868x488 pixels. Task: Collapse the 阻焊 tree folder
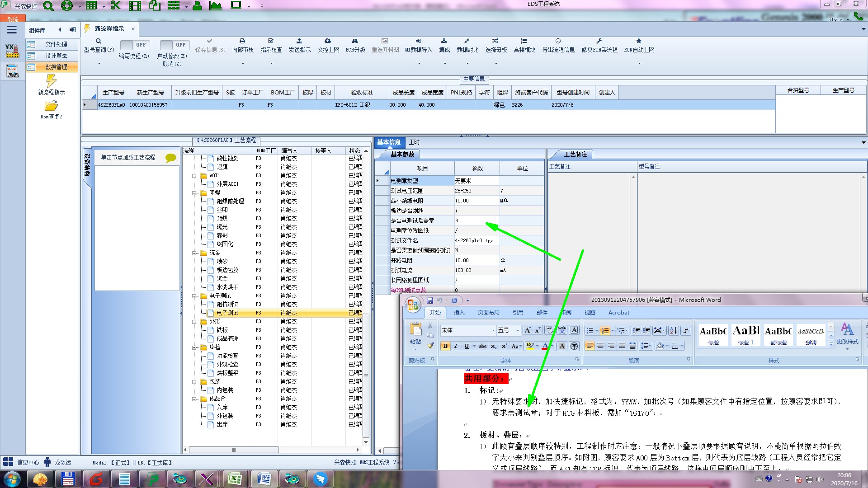(x=195, y=193)
